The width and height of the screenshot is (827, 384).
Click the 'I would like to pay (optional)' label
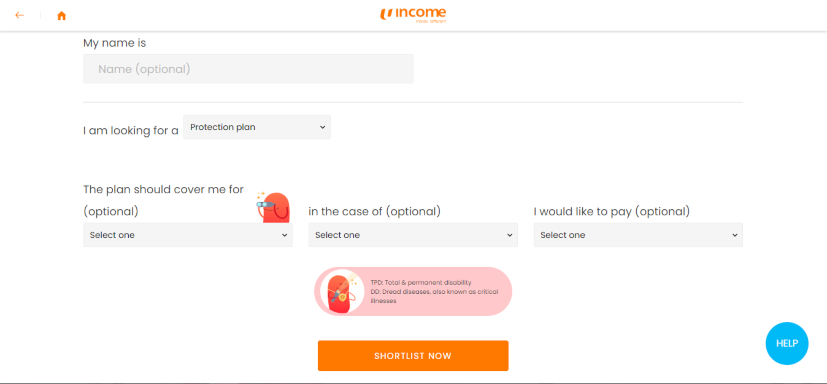[612, 212]
